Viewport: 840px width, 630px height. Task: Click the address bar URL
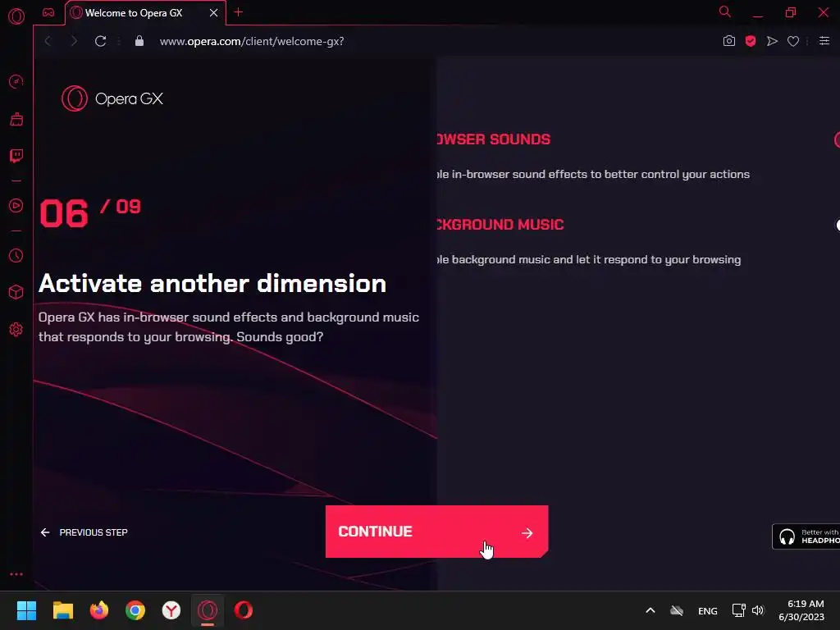(x=252, y=41)
